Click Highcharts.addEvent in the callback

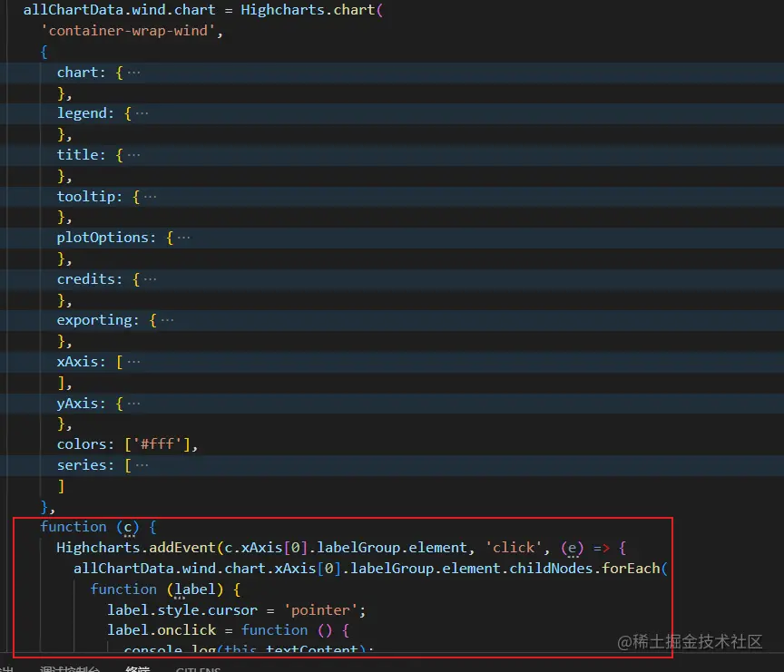[135, 548]
